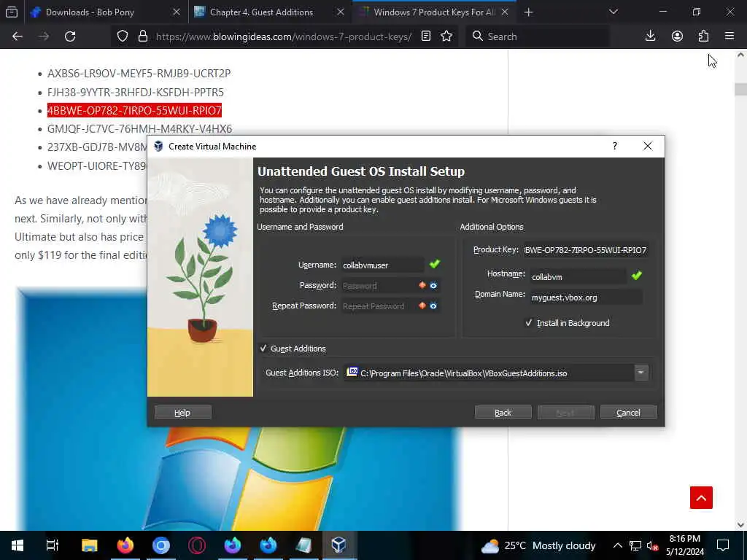Open the Guest Additions ISO dropdown
Image resolution: width=747 pixels, height=560 pixels.
click(x=640, y=373)
